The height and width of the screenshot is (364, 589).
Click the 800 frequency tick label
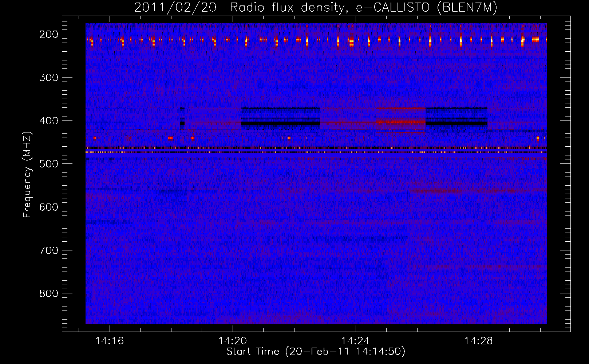pos(49,293)
